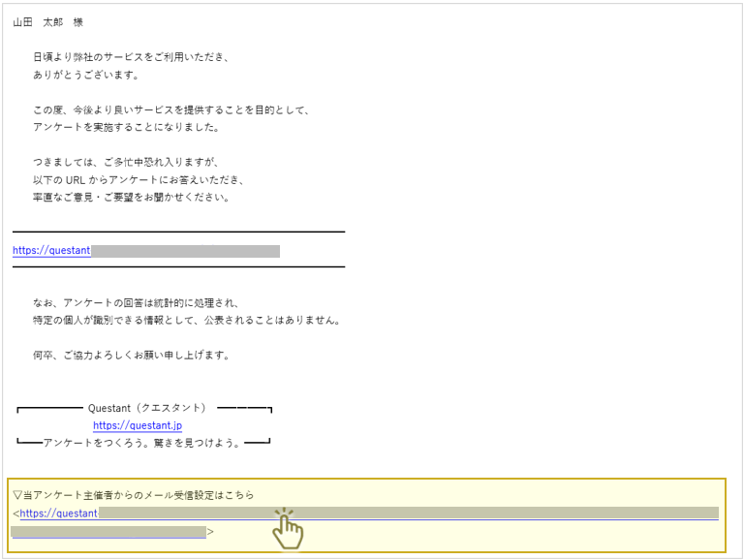
Task: Select the heading ▽当アンケート主催者からのメール受信設定はこちら
Action: pyautogui.click(x=134, y=495)
